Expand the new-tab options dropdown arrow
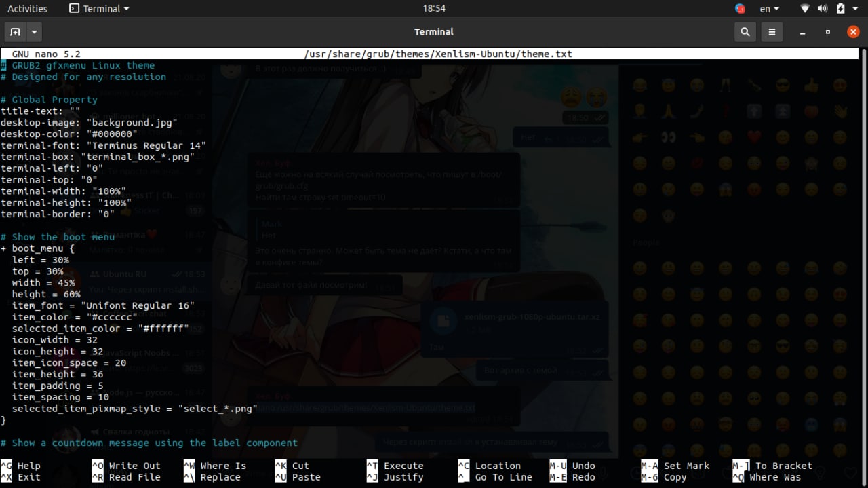868x488 pixels. click(x=34, y=32)
